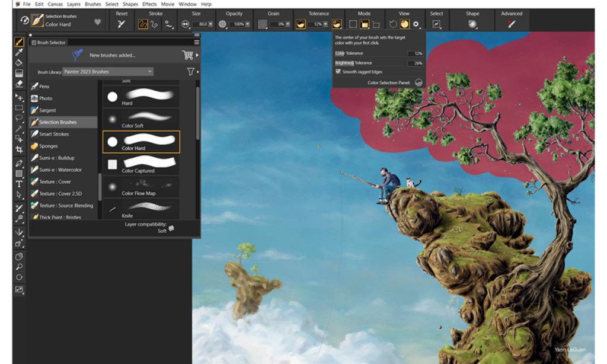607x364 pixels.
Task: Select the Grabber hand tool
Action: [x=19, y=256]
